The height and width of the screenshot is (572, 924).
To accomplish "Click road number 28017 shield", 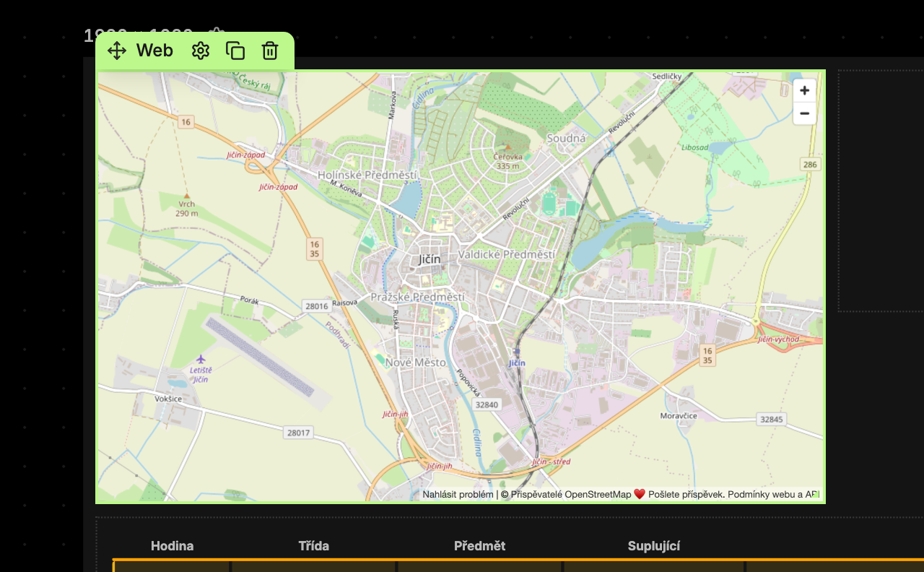I will click(298, 433).
